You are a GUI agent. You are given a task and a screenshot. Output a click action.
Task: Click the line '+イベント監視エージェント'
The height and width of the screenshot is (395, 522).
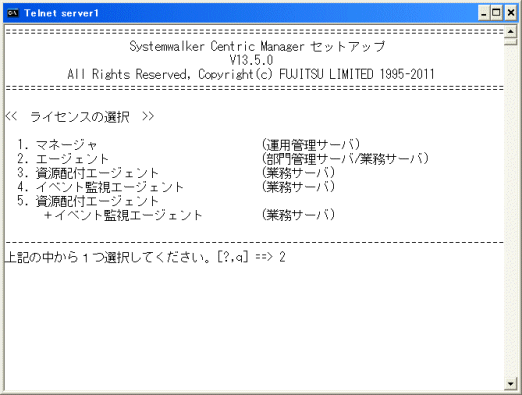point(123,215)
